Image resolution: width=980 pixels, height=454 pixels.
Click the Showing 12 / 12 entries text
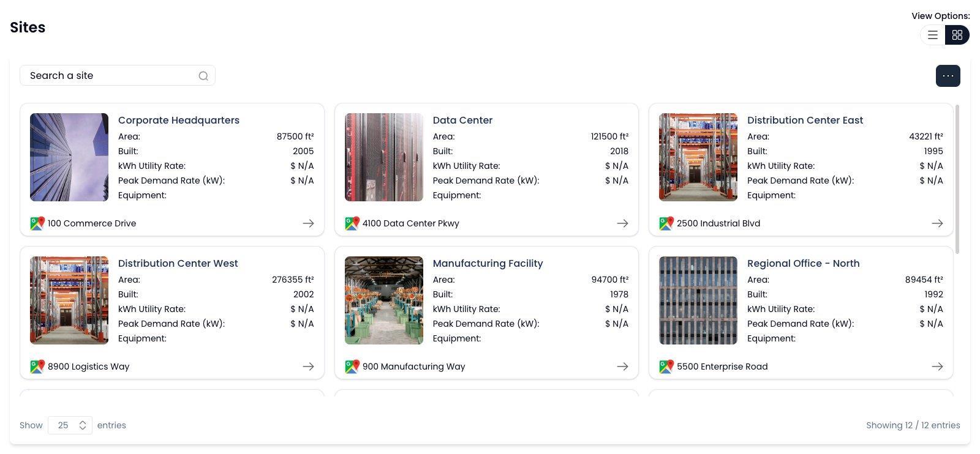[913, 425]
